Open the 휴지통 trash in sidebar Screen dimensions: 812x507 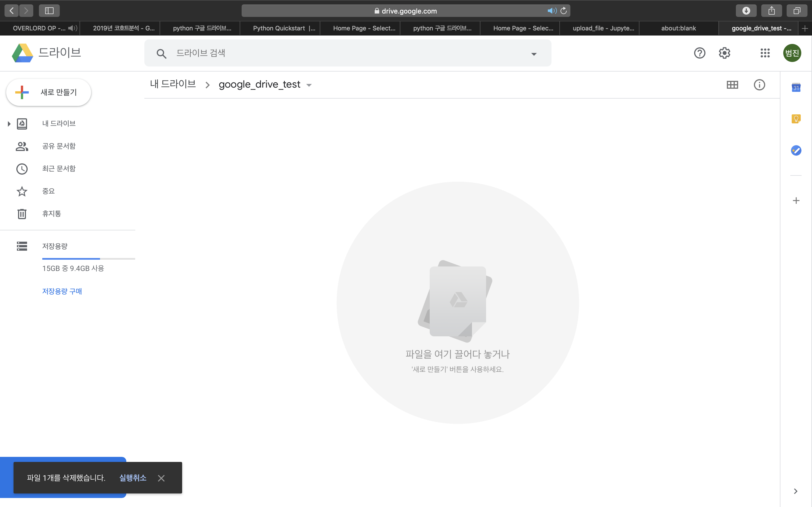(x=51, y=214)
